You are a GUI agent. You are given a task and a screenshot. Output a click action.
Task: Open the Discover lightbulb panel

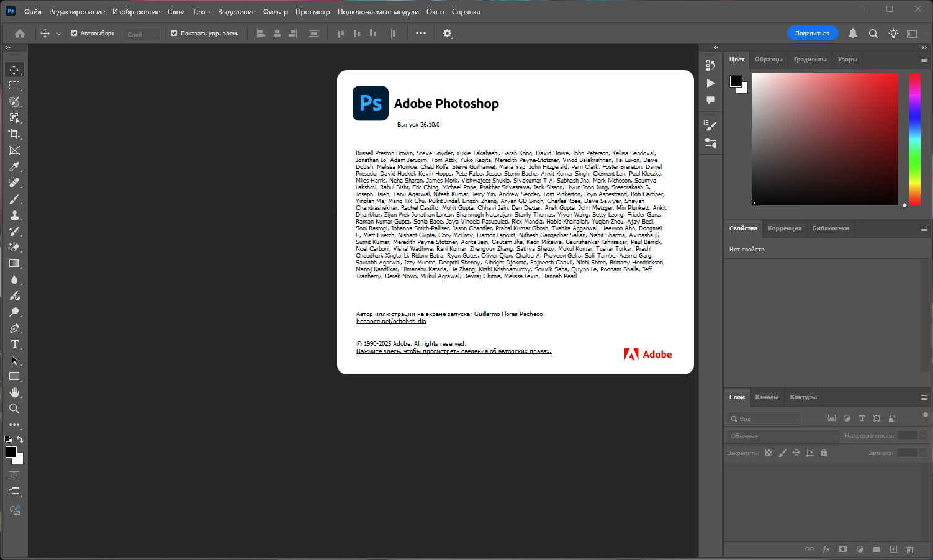(893, 34)
